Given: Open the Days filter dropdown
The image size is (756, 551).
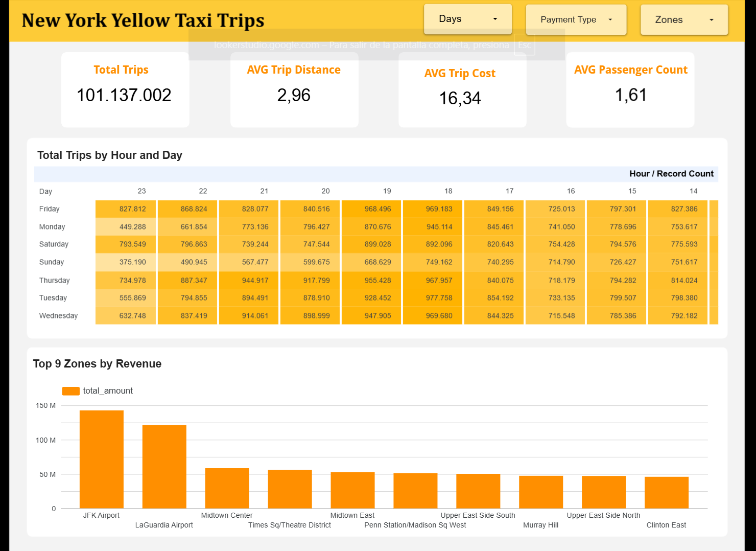Looking at the screenshot, I should point(467,18).
